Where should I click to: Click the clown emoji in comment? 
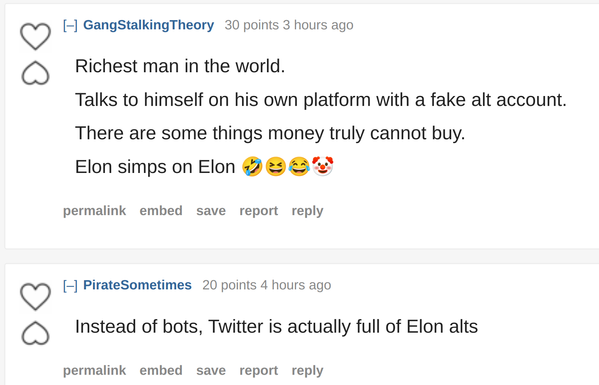(323, 166)
